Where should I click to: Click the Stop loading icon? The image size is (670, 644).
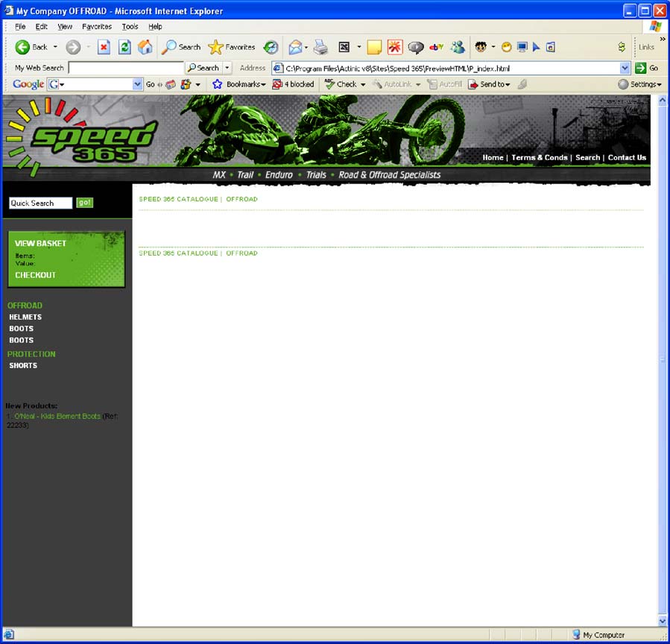(x=104, y=47)
